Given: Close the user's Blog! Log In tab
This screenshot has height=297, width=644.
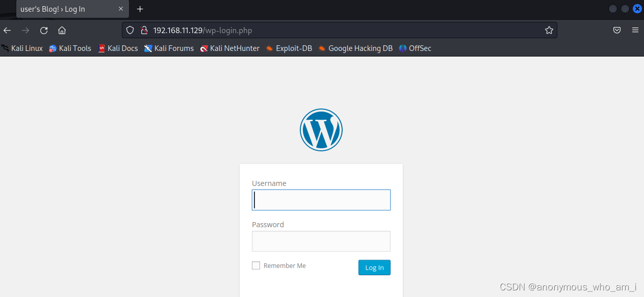Looking at the screenshot, I should (x=121, y=9).
